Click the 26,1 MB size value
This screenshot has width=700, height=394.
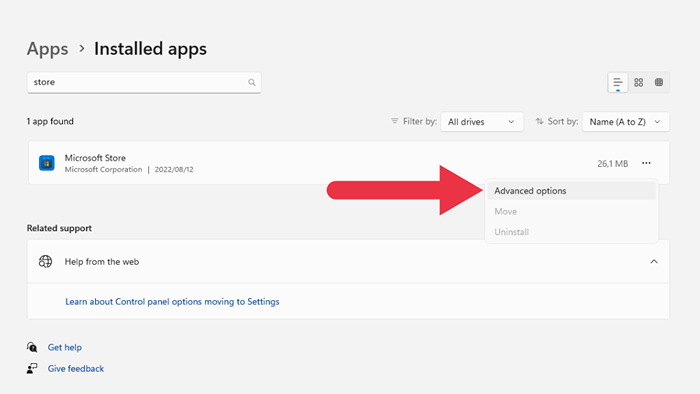point(612,164)
